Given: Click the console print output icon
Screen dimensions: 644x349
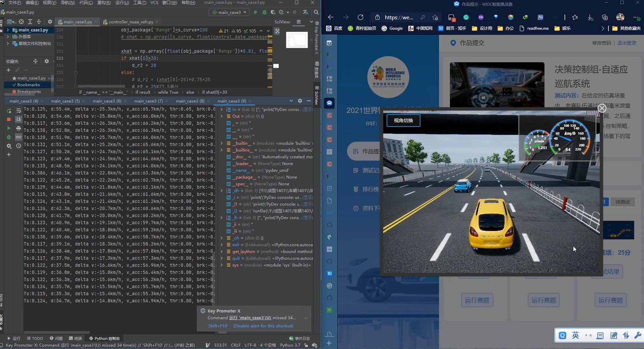Looking at the screenshot, I should click(x=18, y=128).
